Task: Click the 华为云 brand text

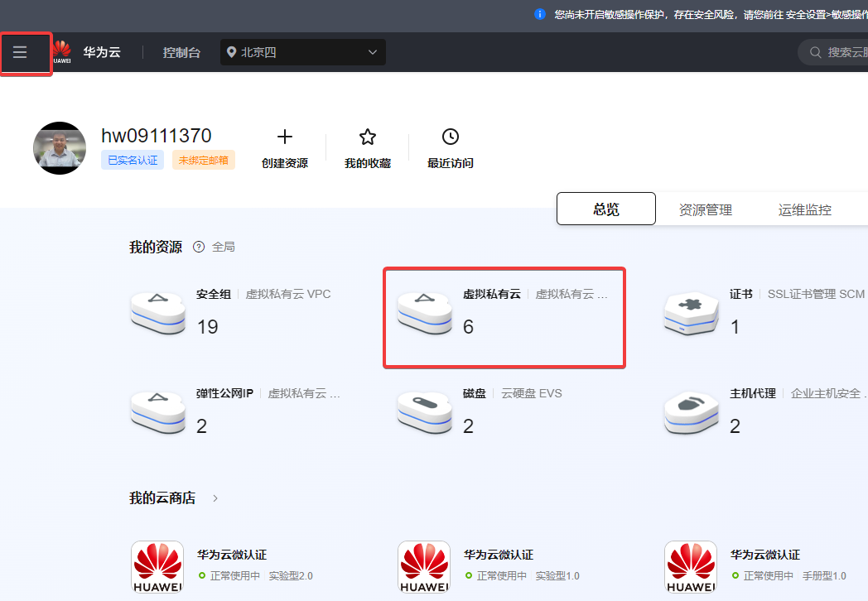Action: (x=102, y=52)
